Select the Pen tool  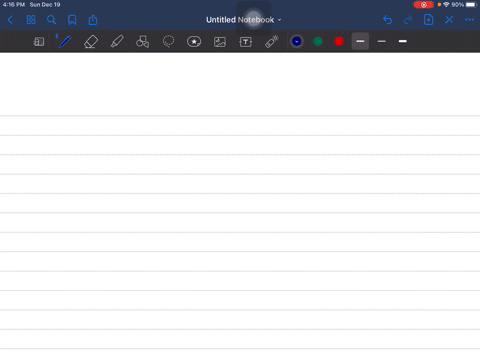[64, 42]
